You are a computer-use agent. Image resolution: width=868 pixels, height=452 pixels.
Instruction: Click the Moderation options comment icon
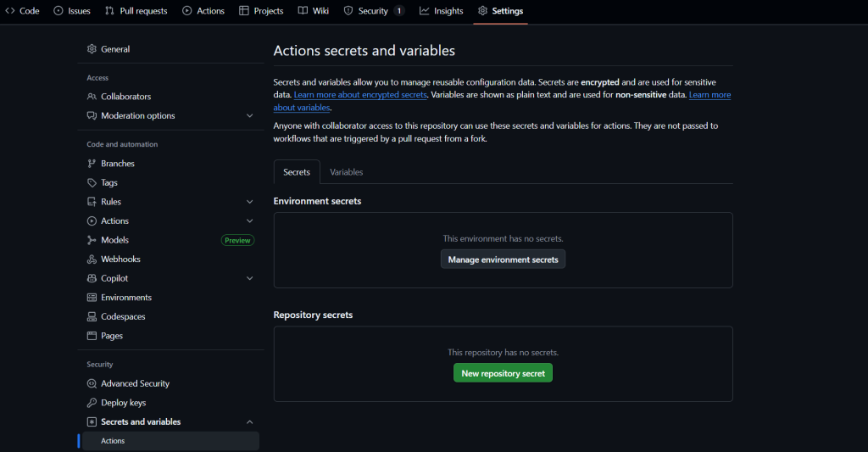(x=92, y=115)
